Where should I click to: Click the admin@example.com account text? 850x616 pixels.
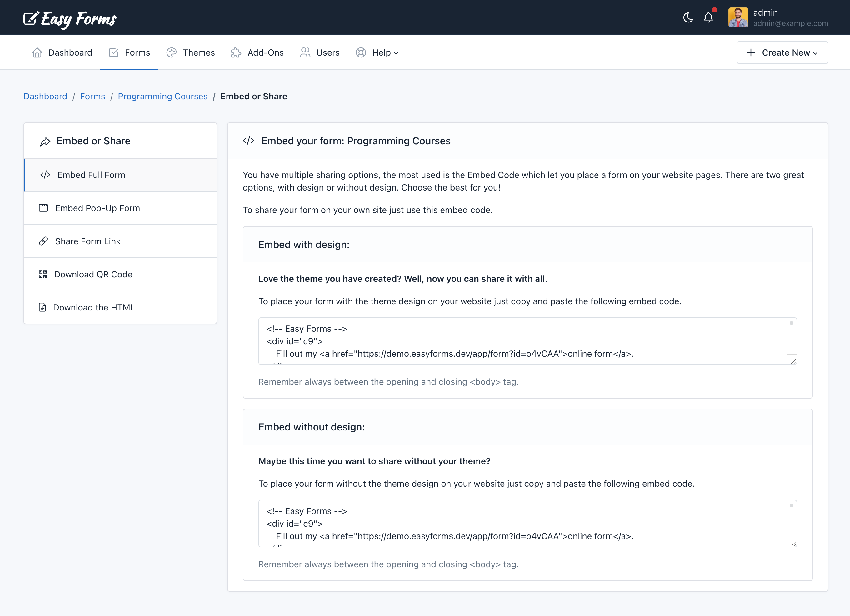790,24
